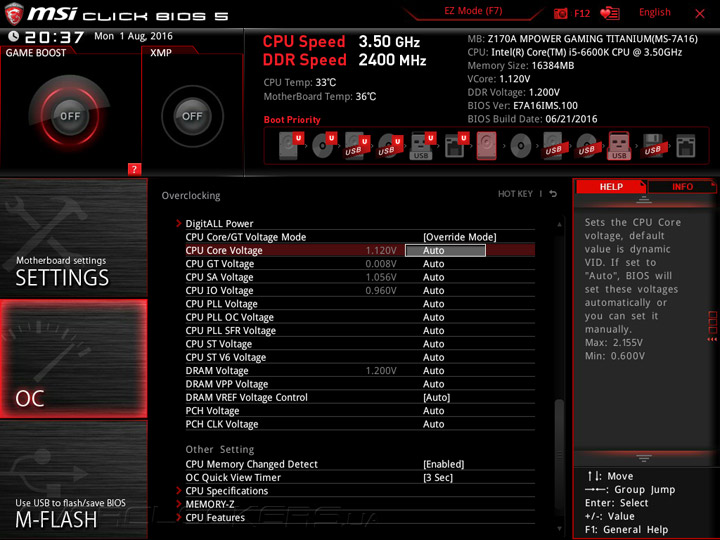
Task: Open the CPU Core/GT Voltage Mode Override Mode option
Action: click(460, 237)
